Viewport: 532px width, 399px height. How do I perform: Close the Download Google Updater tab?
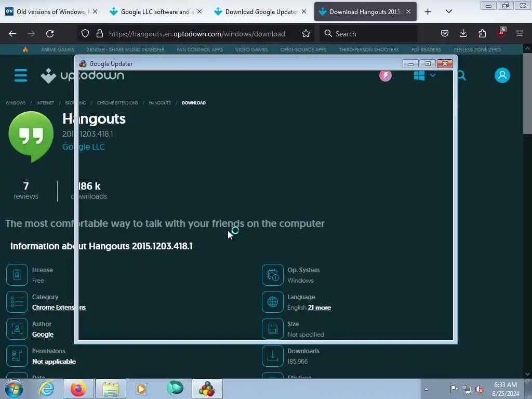click(x=304, y=11)
